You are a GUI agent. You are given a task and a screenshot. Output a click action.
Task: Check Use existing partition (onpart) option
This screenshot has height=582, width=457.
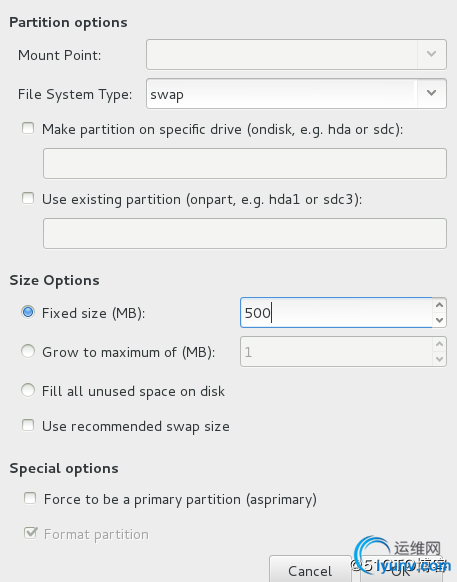click(28, 198)
